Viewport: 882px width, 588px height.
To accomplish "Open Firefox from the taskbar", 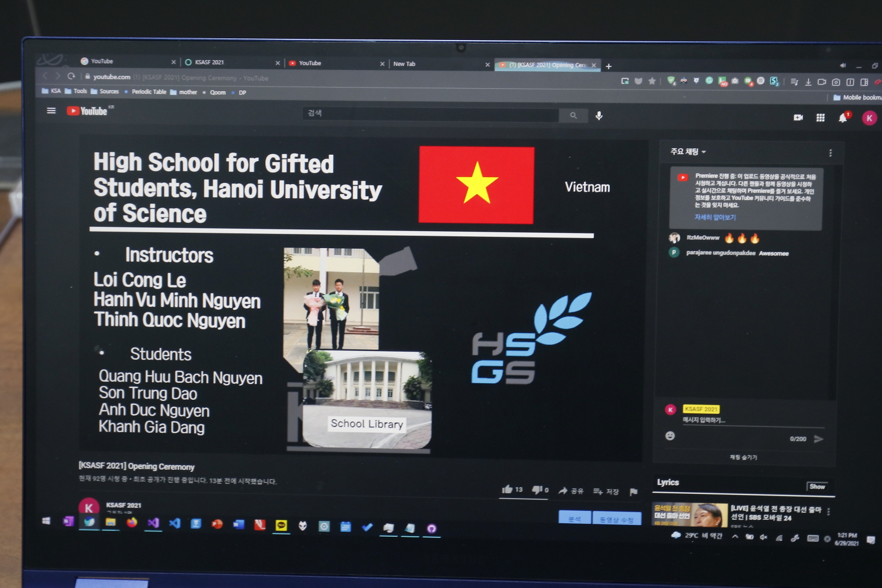I will click(x=132, y=522).
